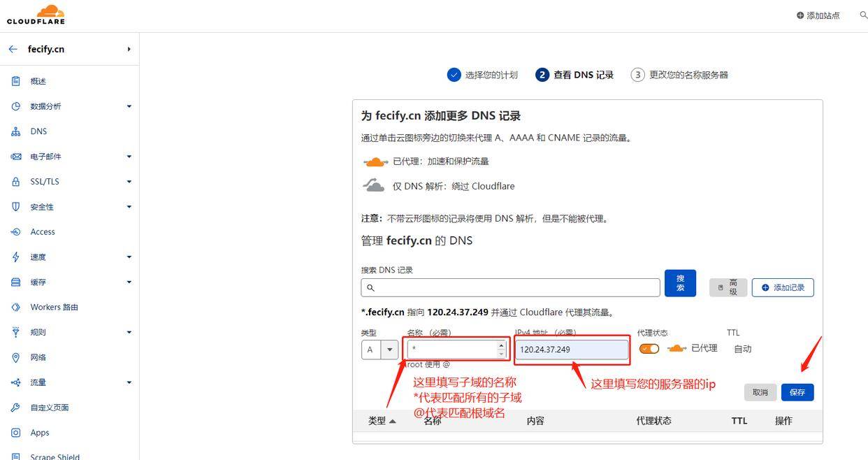Click the orange cloud 已代理 icon in record row
This screenshot has height=460, width=868.
click(676, 348)
